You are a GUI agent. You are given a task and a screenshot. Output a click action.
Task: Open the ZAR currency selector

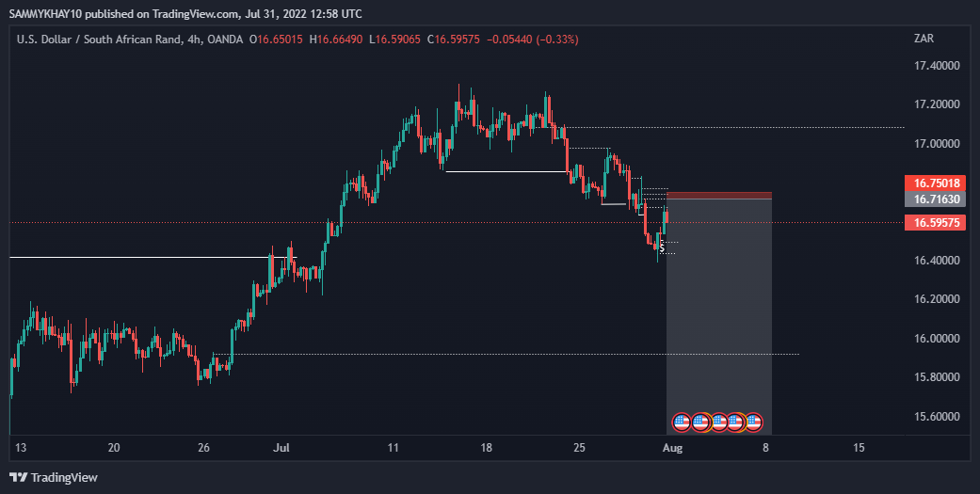click(923, 40)
